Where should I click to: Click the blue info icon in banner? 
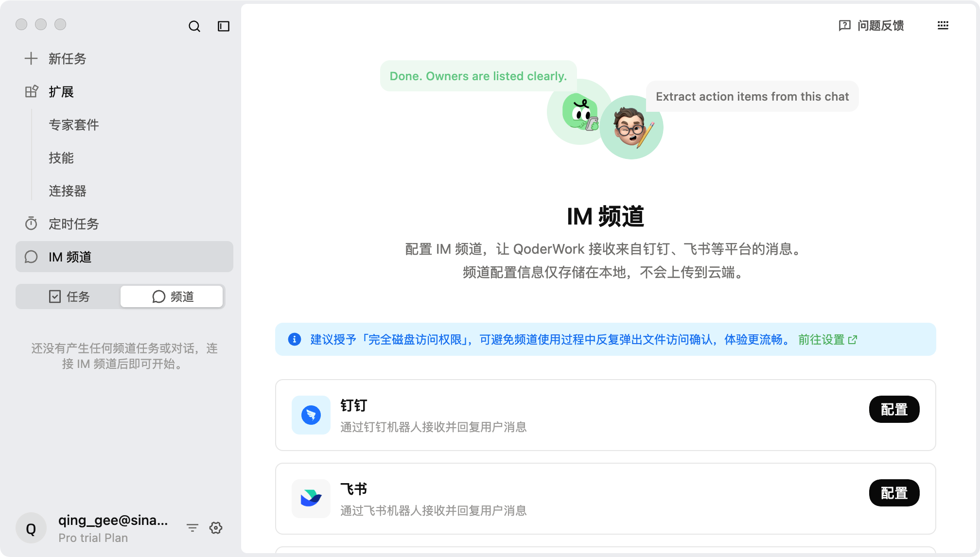[295, 339]
